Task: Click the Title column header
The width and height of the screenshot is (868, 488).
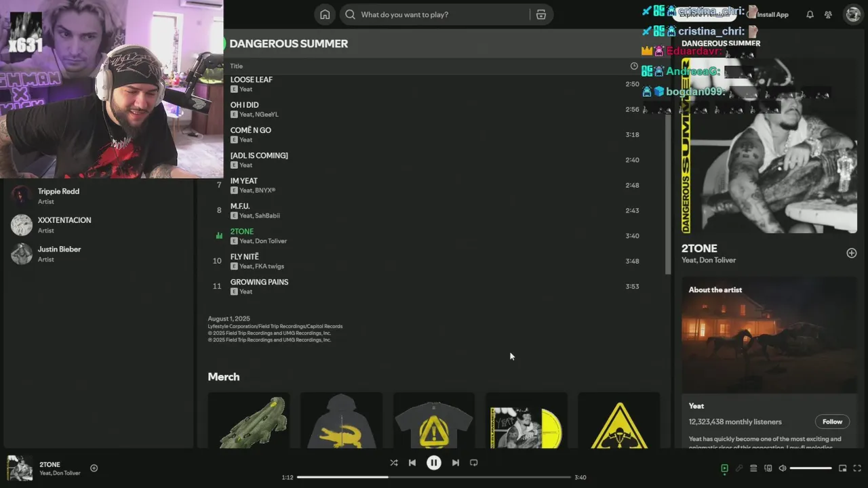Action: pyautogui.click(x=236, y=66)
